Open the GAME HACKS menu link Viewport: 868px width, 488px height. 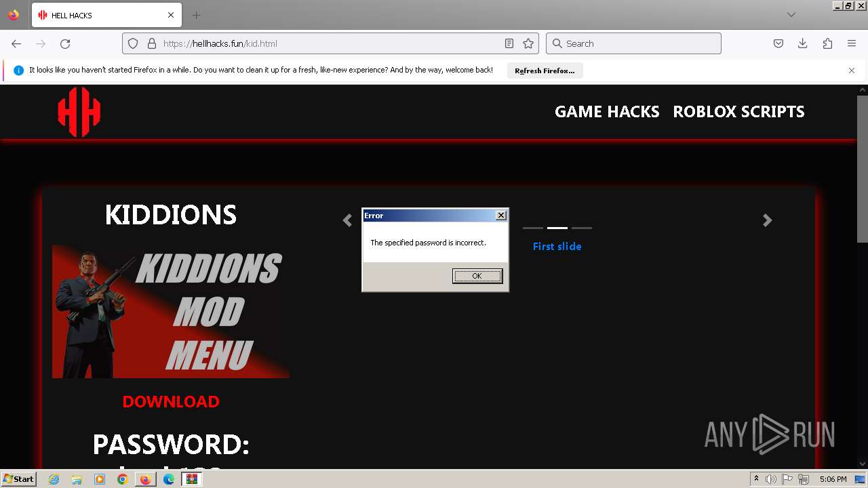(607, 112)
